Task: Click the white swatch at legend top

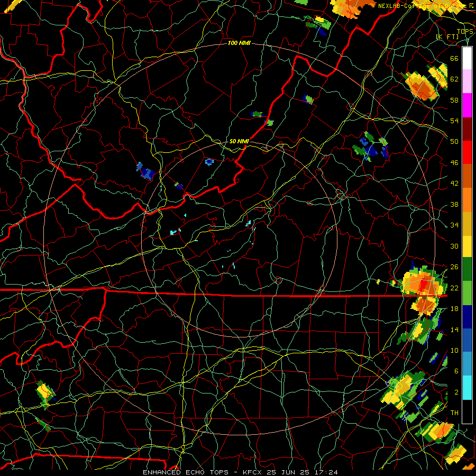Action: [x=467, y=58]
